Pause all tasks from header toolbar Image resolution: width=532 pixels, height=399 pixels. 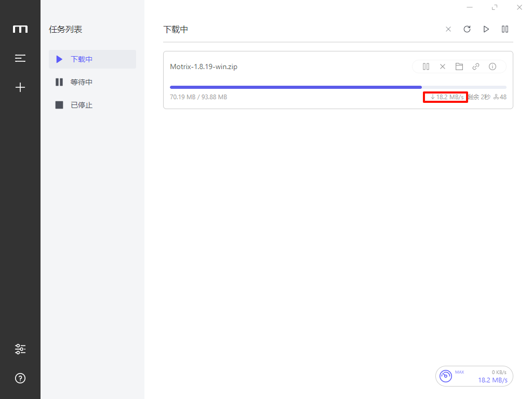505,29
